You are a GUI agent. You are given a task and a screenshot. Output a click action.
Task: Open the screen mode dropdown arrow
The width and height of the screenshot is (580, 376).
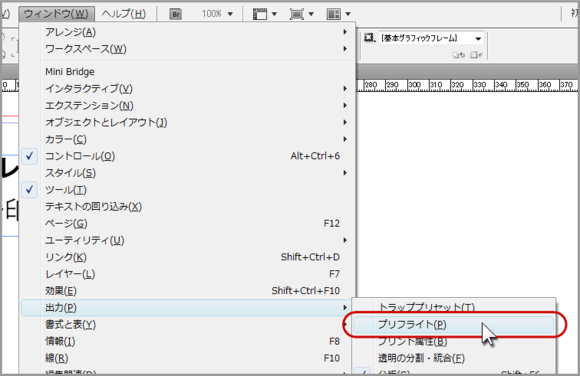tap(311, 14)
